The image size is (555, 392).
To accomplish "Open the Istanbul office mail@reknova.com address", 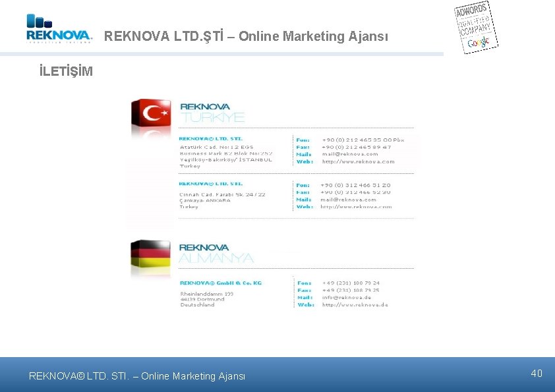I will point(350,154).
